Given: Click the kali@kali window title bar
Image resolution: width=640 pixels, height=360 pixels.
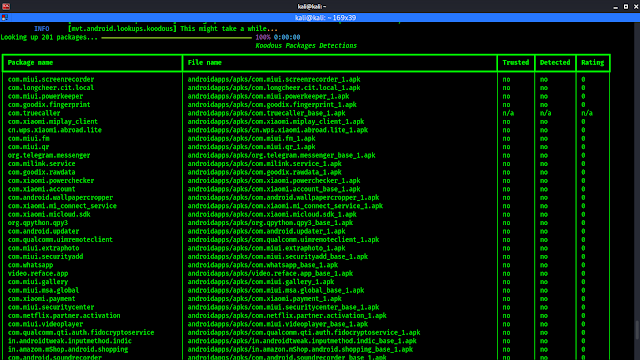Looking at the screenshot, I should coord(312,7).
